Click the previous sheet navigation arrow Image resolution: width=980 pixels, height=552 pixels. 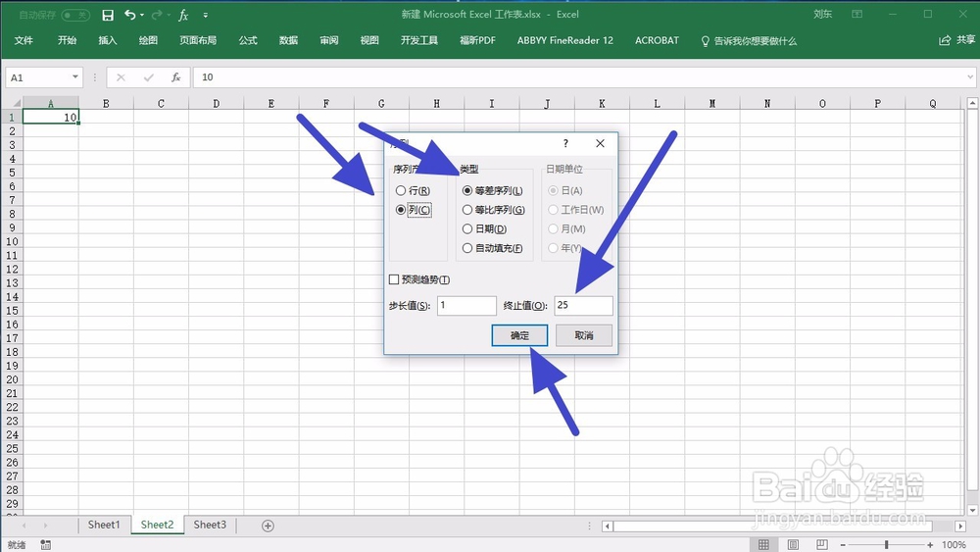24,526
